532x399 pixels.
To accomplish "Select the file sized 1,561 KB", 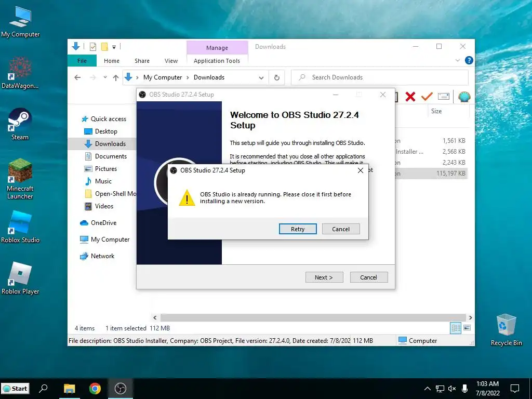I will pos(454,140).
